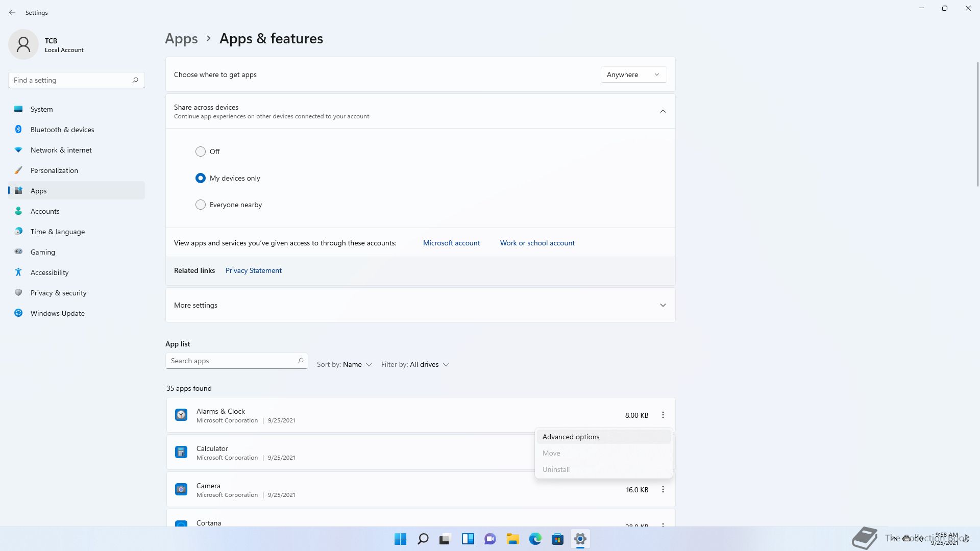980x551 pixels.
Task: Open Personalization settings
Action: 77,170
